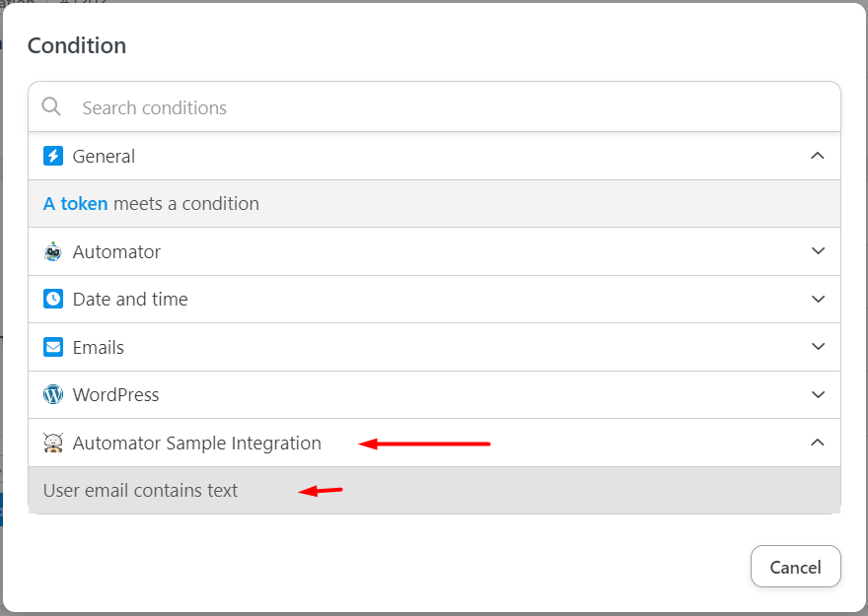Focus the Search conditions field
868x616 pixels.
coord(444,107)
